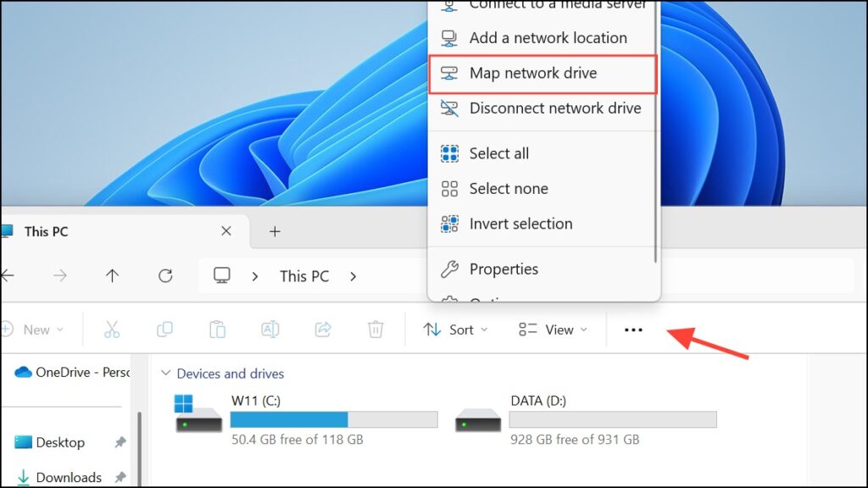Click the Rename icon in toolbar
Image resolution: width=868 pixels, height=488 pixels.
tap(270, 330)
